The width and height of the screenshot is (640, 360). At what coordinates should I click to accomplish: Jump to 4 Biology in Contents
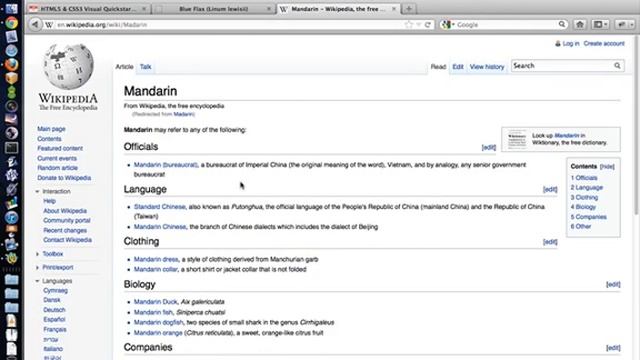coord(583,207)
